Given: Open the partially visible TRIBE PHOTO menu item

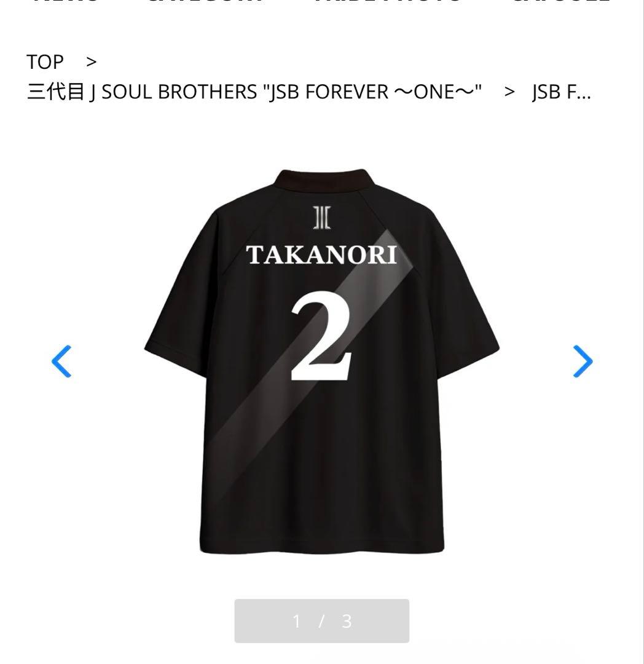Looking at the screenshot, I should (x=387, y=2).
